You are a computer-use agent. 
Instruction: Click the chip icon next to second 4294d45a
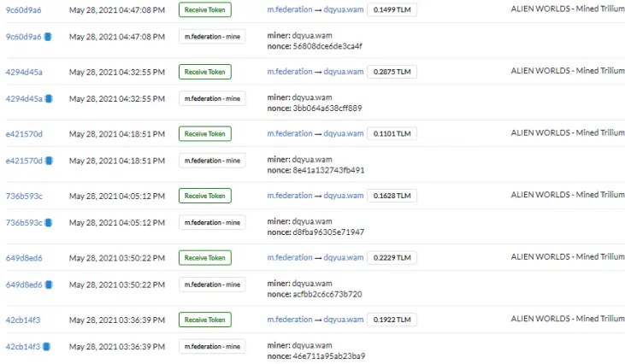pos(49,99)
